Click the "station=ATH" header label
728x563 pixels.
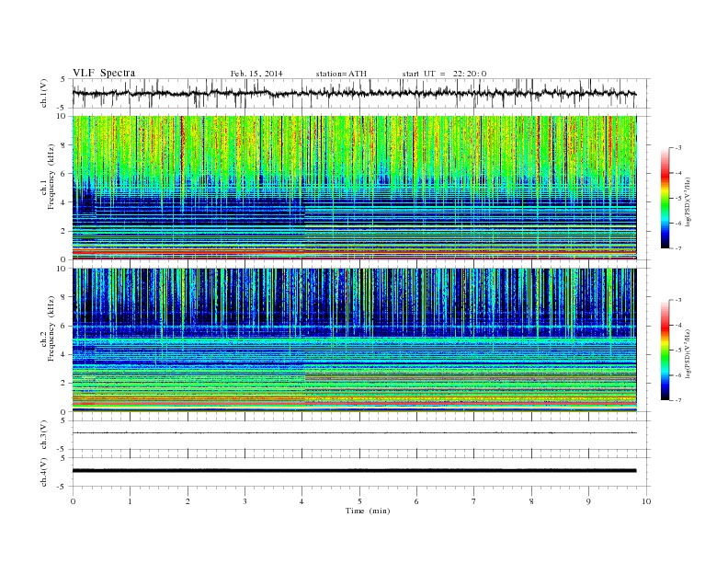341,74
